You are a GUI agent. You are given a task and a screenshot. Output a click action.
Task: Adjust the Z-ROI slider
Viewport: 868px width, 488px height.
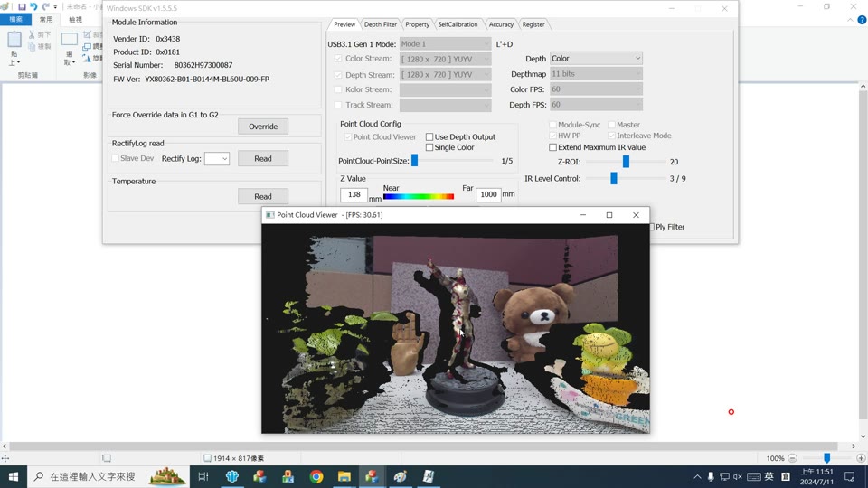click(x=626, y=161)
